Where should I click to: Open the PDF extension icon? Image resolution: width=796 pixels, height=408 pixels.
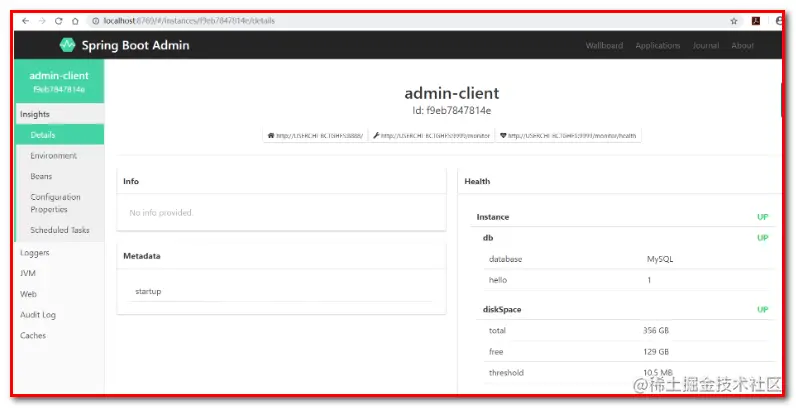756,21
